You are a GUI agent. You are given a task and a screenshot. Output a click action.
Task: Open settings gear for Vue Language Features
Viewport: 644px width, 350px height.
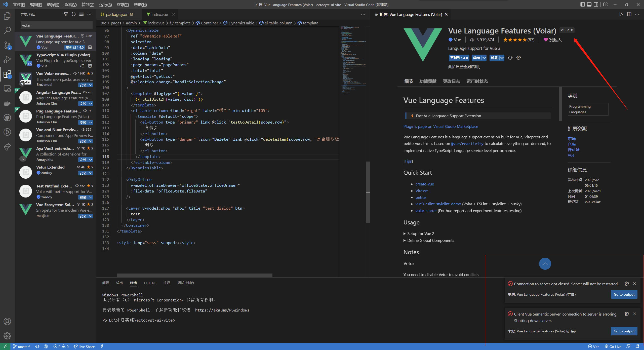(90, 47)
